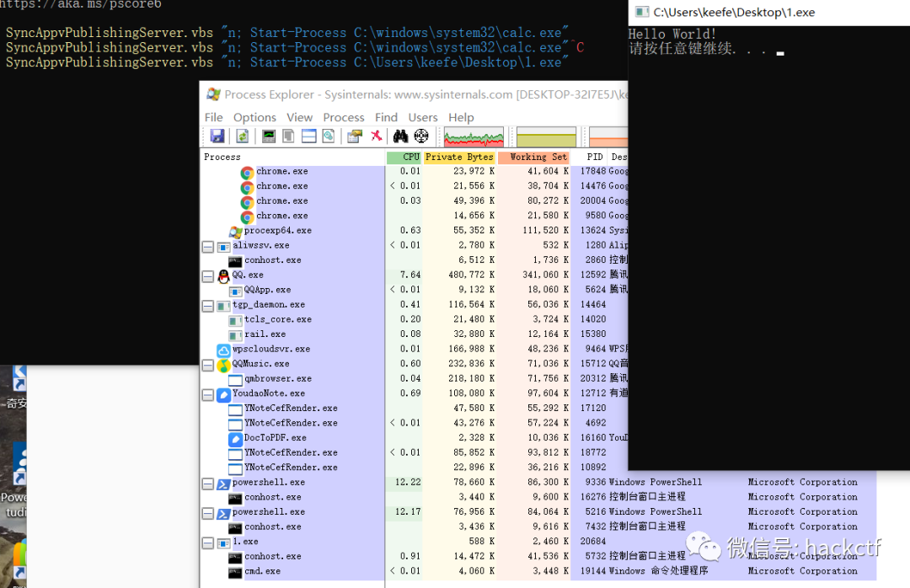Sort by the Private Bytes column header
Viewport: 910px width, 588px height.
[x=459, y=157]
